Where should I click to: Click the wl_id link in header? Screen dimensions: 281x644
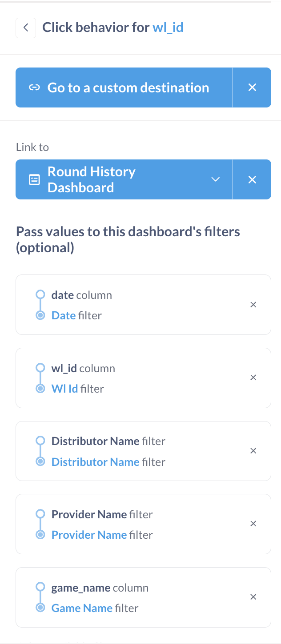tap(168, 28)
